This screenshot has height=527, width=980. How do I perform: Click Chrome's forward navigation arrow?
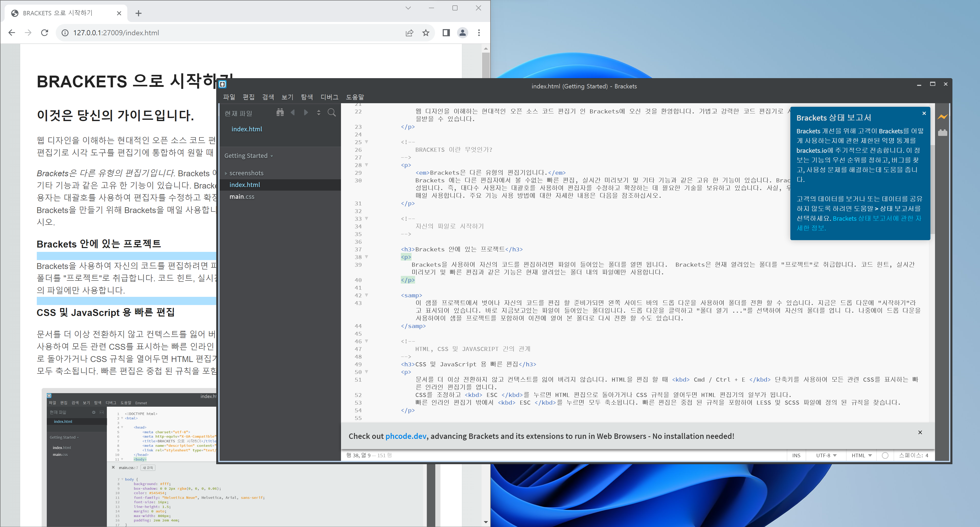point(28,33)
